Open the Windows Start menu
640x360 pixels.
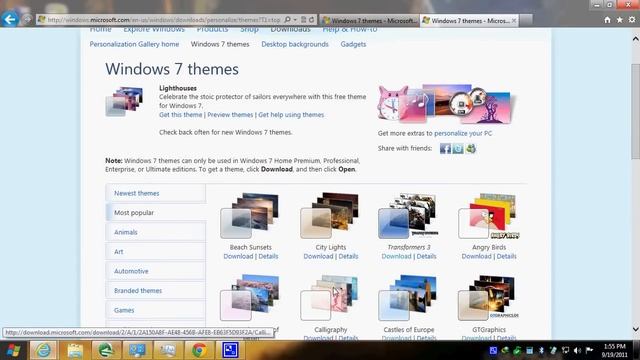pos(13,350)
